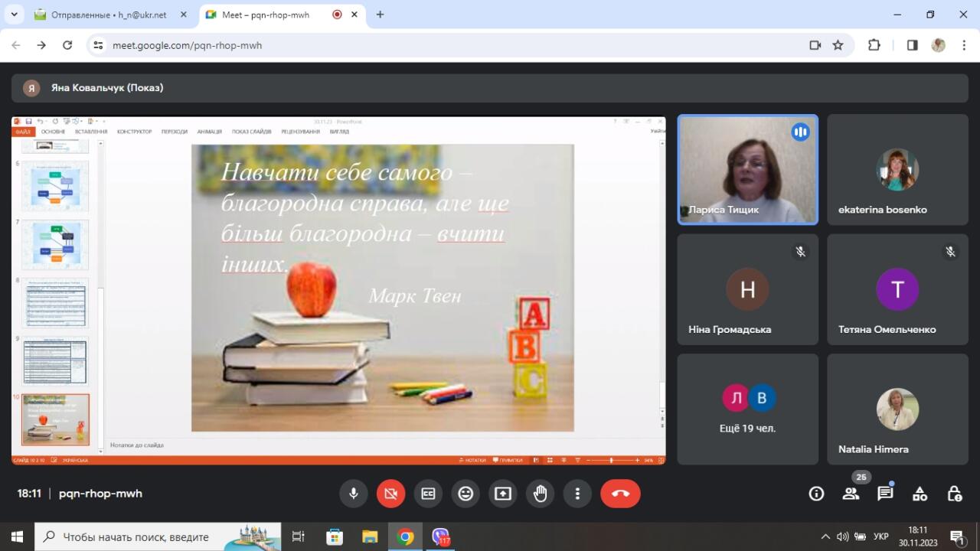Open Microsoft Store taskbar icon
The height and width of the screenshot is (551, 980).
[x=335, y=536]
